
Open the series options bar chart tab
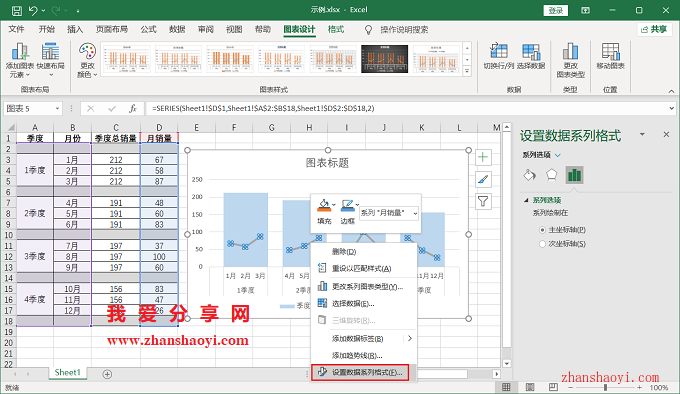(x=574, y=175)
